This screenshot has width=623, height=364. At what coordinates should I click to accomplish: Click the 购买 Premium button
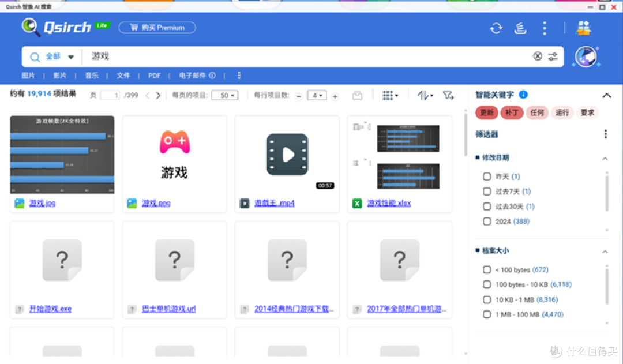[157, 28]
